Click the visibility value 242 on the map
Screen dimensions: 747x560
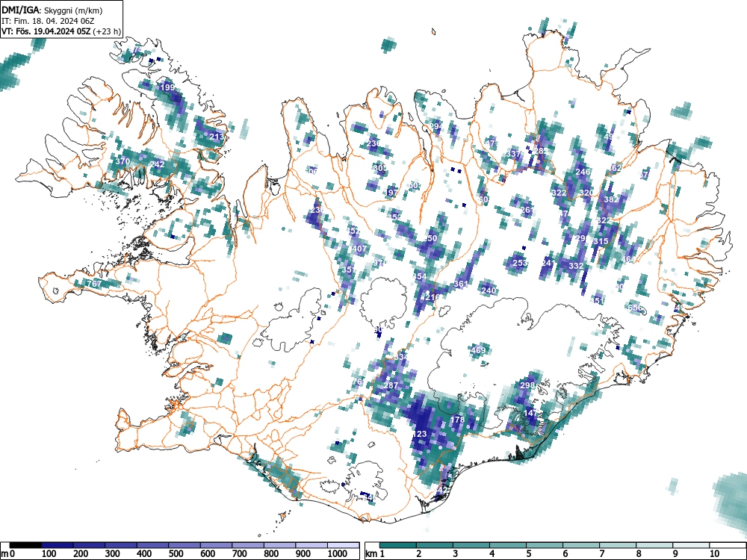pyautogui.click(x=157, y=164)
